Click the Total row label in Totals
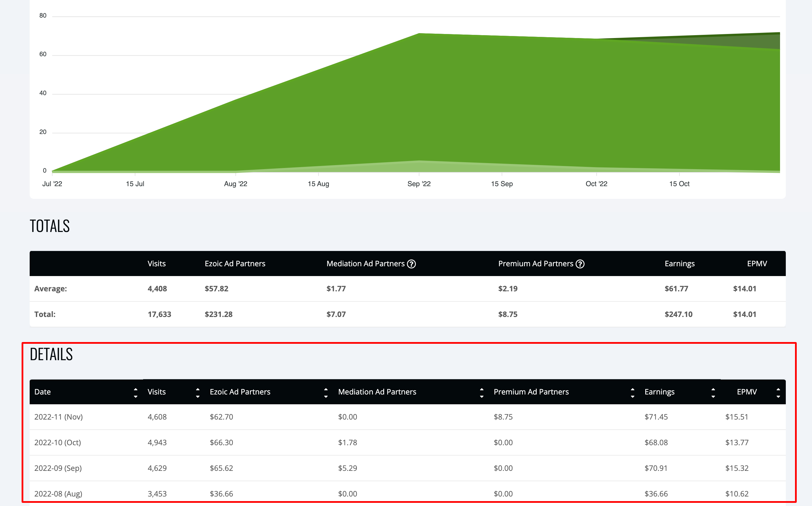This screenshot has height=506, width=812. 45,315
